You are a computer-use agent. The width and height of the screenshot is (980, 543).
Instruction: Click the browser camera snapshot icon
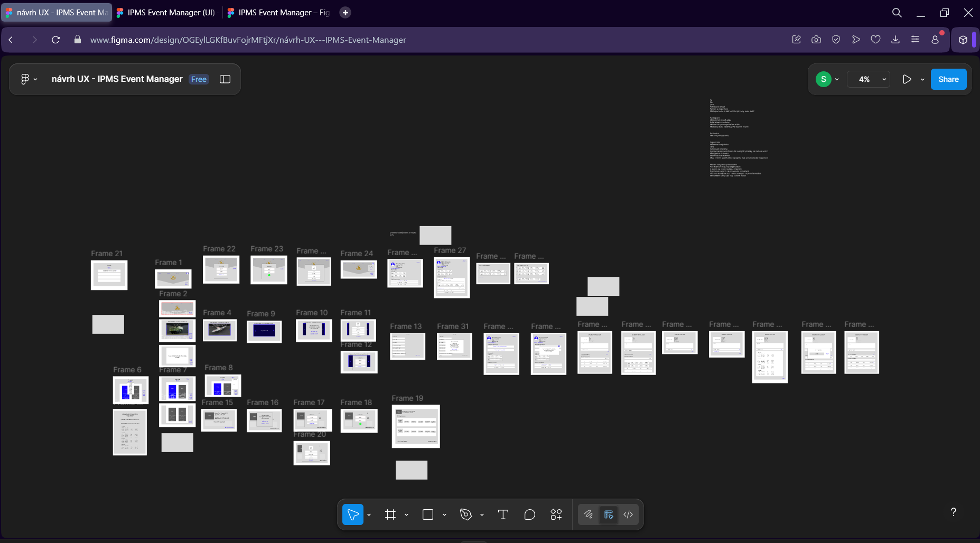point(816,40)
